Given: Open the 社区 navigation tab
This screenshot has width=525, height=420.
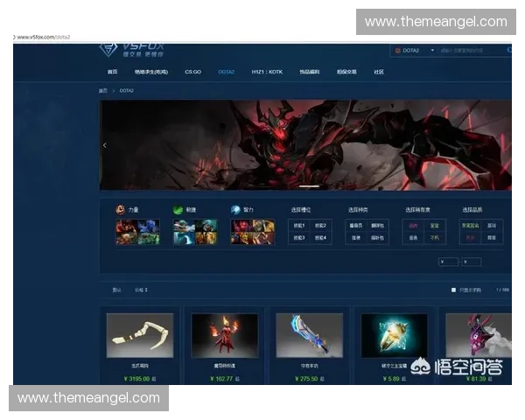Looking at the screenshot, I should point(379,72).
